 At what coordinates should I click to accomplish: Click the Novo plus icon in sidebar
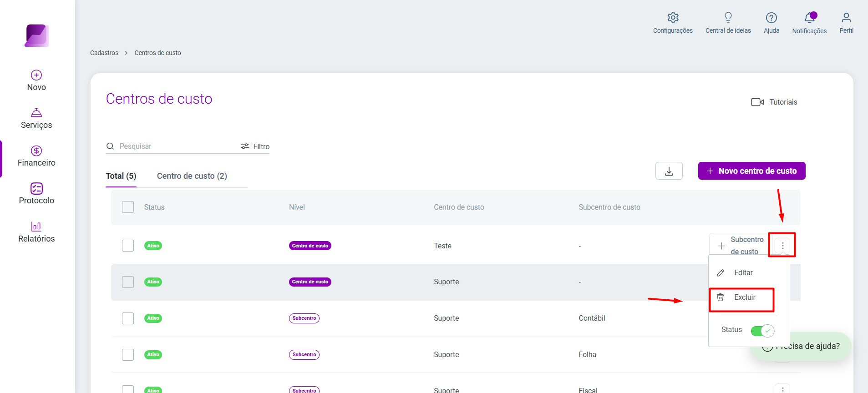[36, 75]
